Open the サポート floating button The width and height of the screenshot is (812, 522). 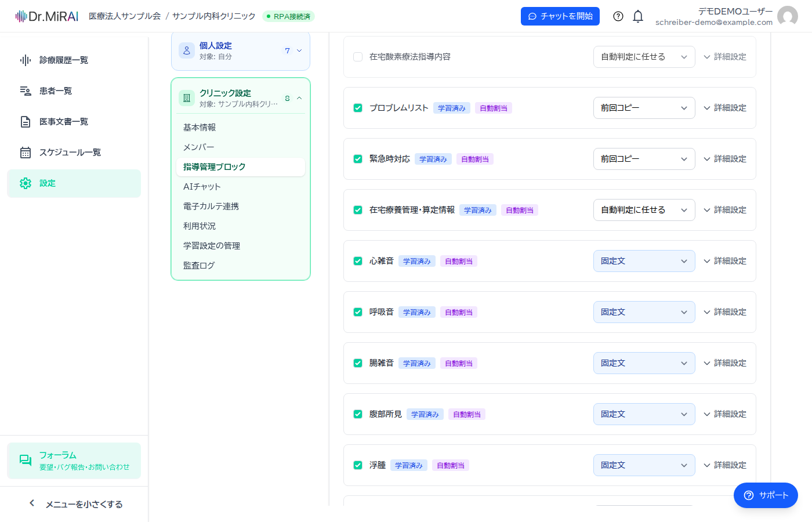(766, 495)
